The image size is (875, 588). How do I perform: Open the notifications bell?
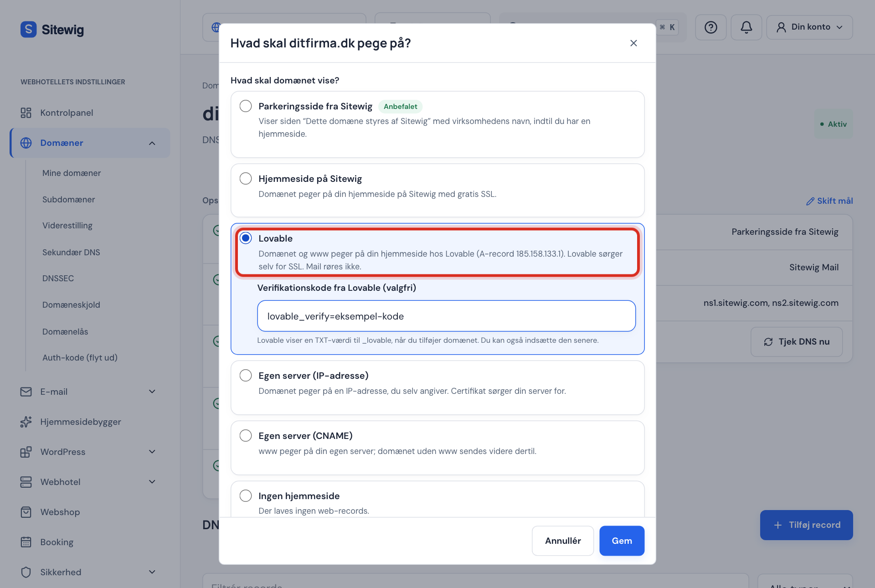click(x=746, y=27)
